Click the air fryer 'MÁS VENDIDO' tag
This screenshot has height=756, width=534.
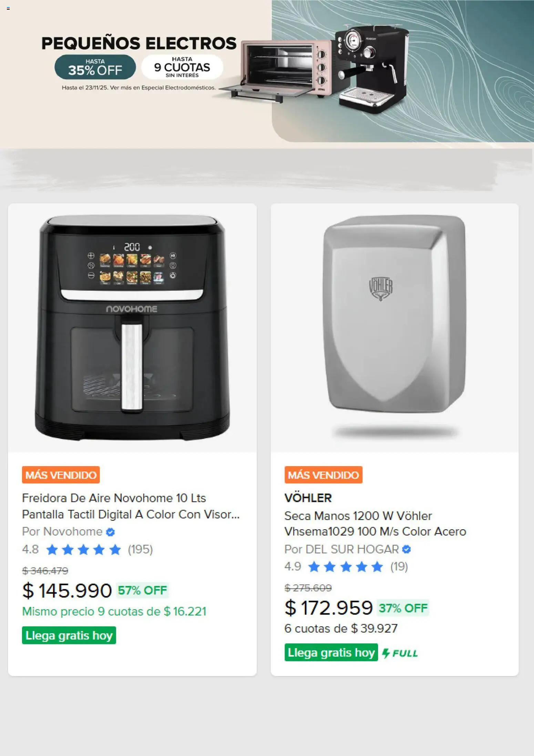tap(61, 475)
